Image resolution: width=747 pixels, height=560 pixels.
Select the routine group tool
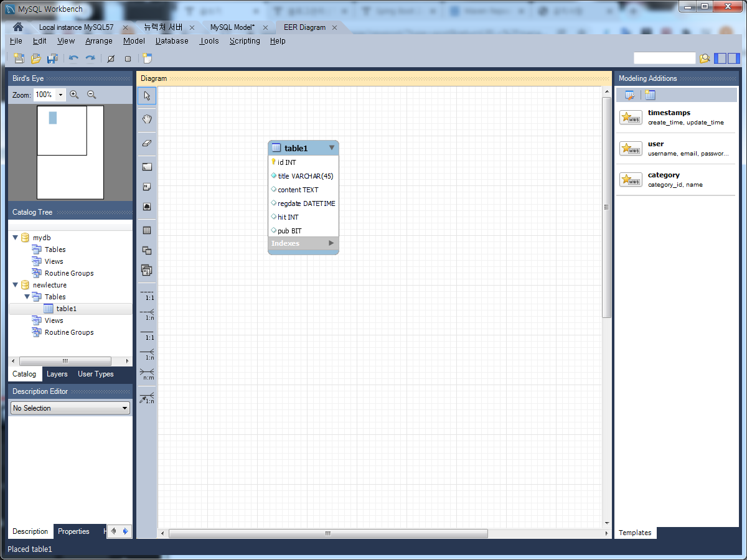point(147,270)
